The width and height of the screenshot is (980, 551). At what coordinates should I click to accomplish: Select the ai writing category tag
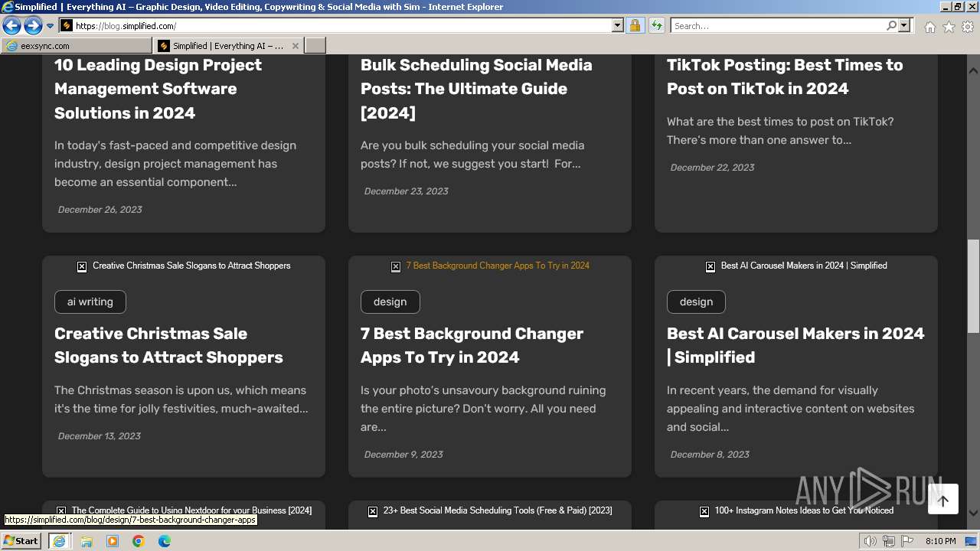90,302
